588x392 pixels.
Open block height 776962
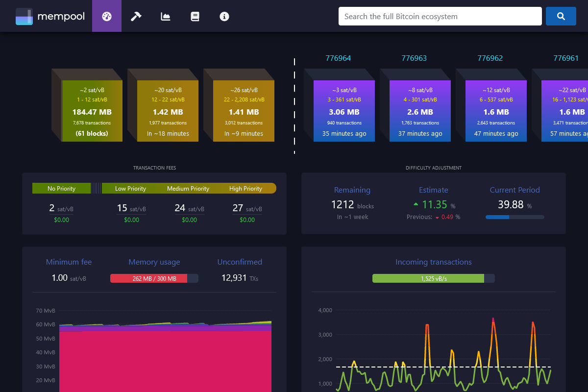click(490, 58)
